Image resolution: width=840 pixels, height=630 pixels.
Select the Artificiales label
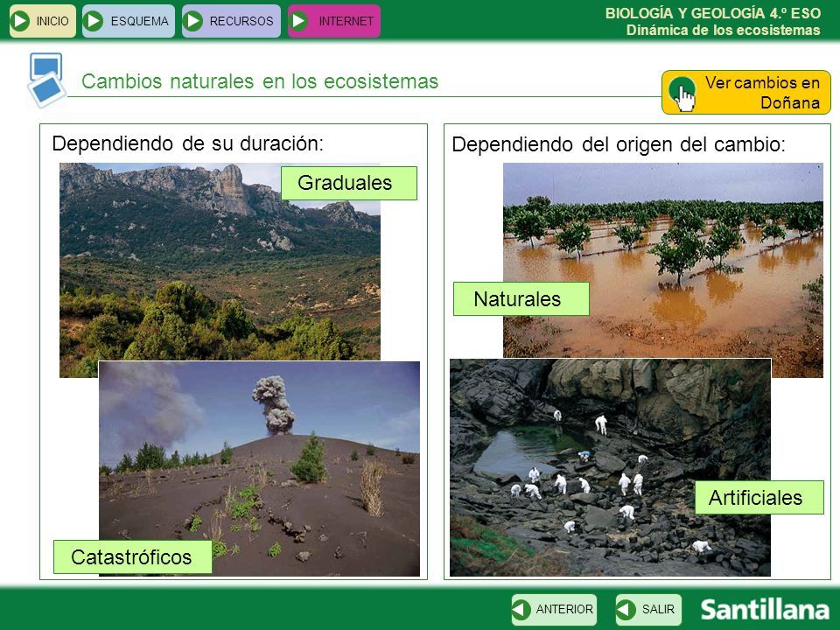click(x=759, y=498)
